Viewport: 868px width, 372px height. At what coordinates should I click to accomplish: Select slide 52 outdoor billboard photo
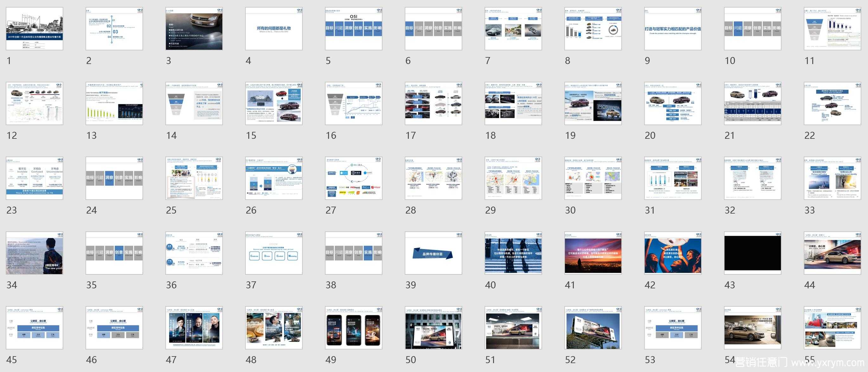(593, 328)
